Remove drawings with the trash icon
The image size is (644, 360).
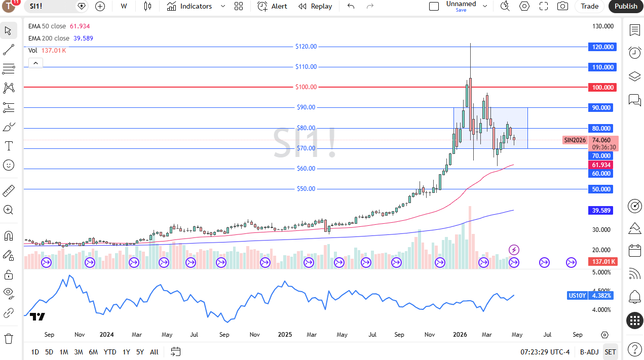[x=8, y=338]
